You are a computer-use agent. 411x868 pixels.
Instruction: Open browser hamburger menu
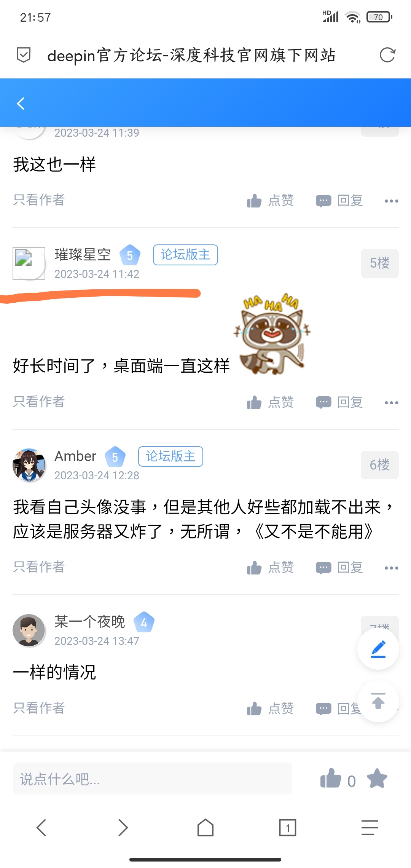coord(370,828)
